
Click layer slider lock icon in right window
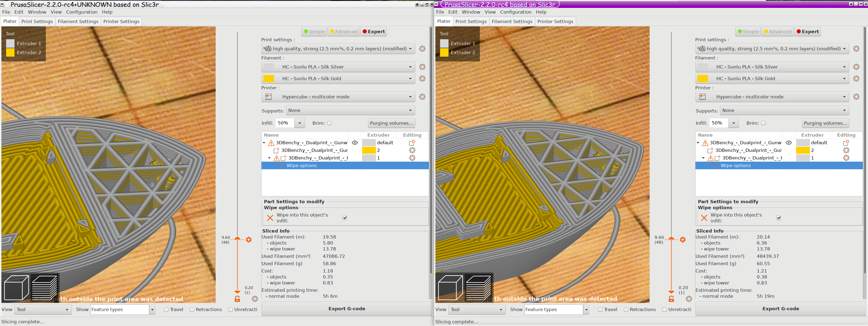click(671, 299)
